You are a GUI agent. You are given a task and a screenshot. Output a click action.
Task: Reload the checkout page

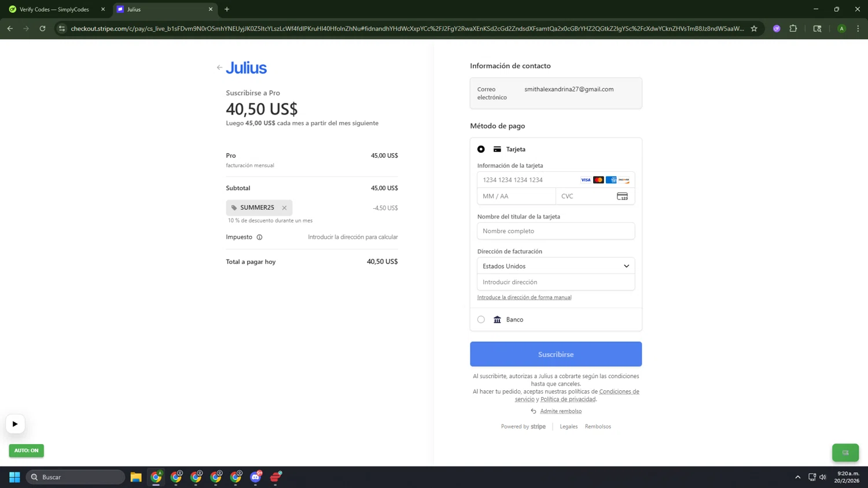pos(42,28)
